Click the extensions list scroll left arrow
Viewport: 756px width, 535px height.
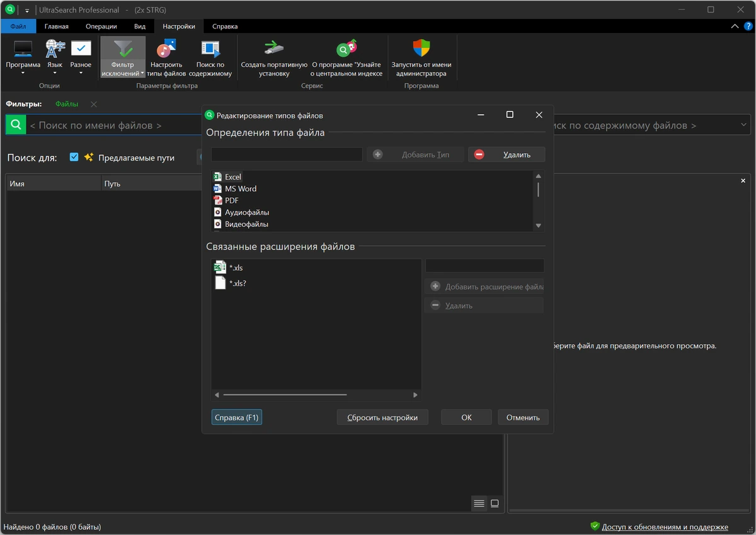point(217,395)
